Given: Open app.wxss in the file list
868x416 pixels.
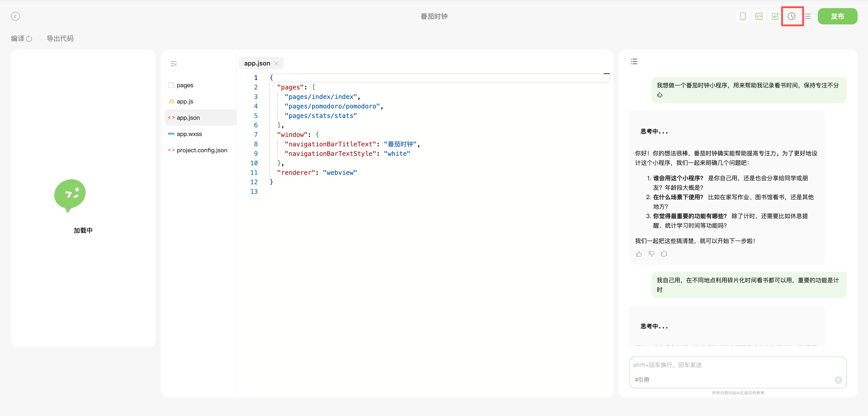Looking at the screenshot, I should [x=189, y=134].
